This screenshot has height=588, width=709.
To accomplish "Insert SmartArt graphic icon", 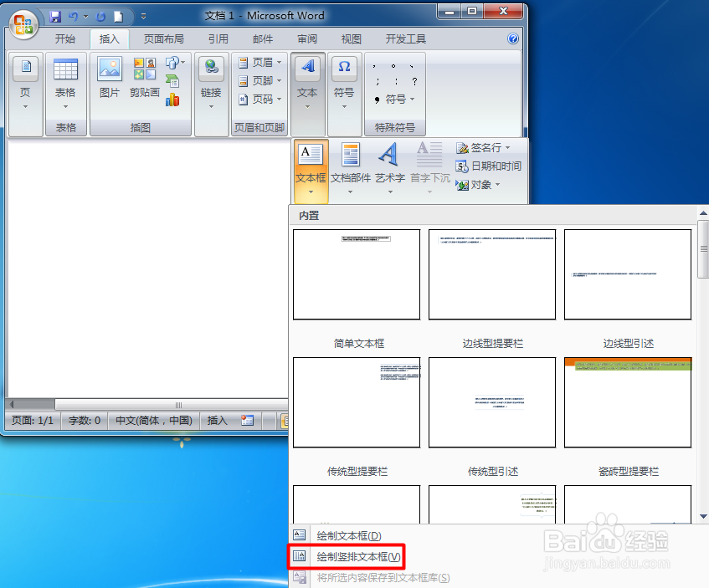I will pos(172,81).
